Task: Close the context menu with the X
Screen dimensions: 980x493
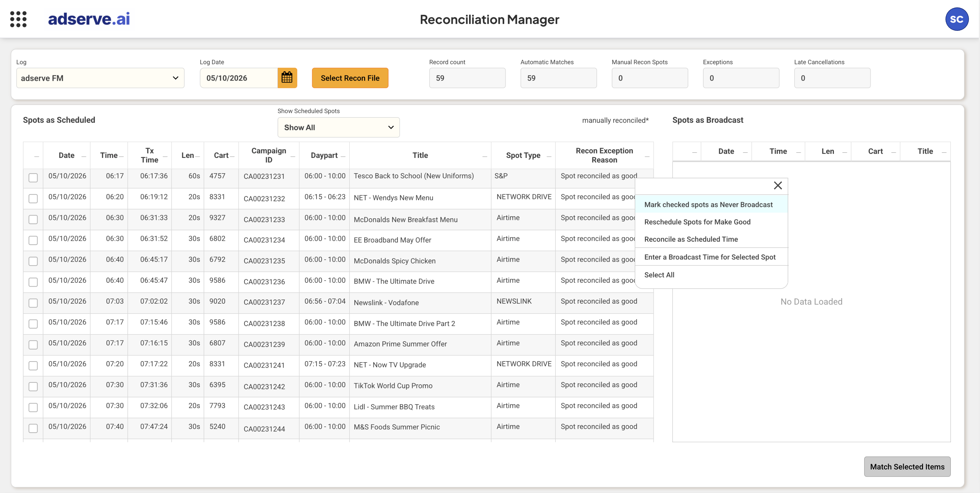Action: click(777, 185)
